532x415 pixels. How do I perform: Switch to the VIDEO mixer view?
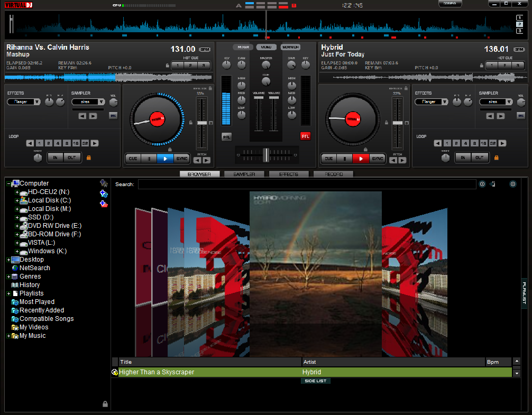coord(267,47)
